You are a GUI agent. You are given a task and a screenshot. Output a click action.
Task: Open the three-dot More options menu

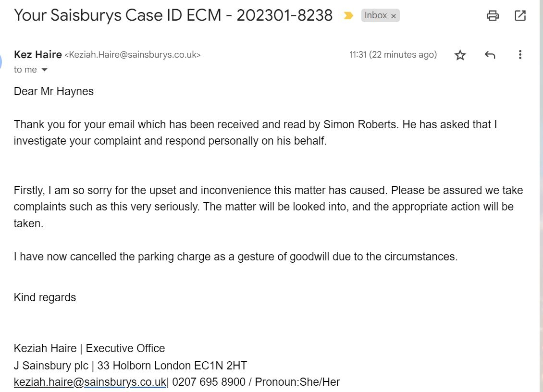(x=520, y=55)
